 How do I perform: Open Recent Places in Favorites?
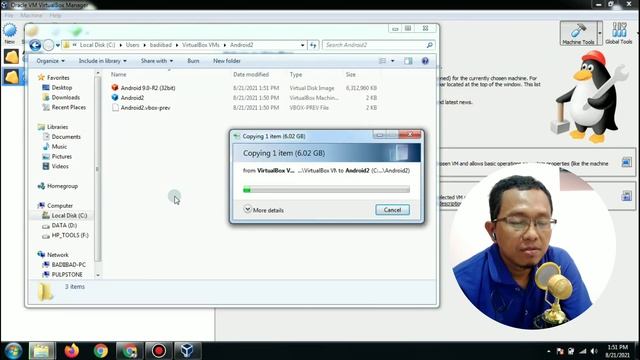point(69,107)
